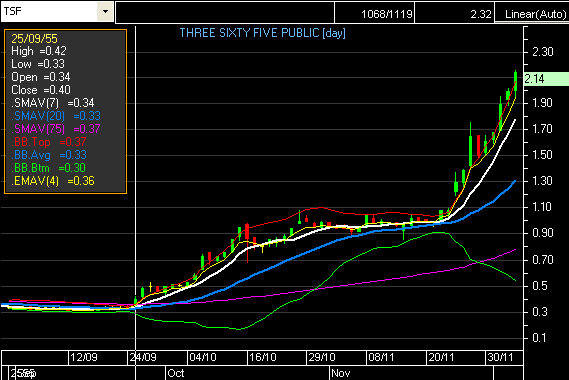Viewport: 569px width, 380px height.
Task: Select the .SMAV(75) =0.37 indicator
Action: click(x=56, y=129)
